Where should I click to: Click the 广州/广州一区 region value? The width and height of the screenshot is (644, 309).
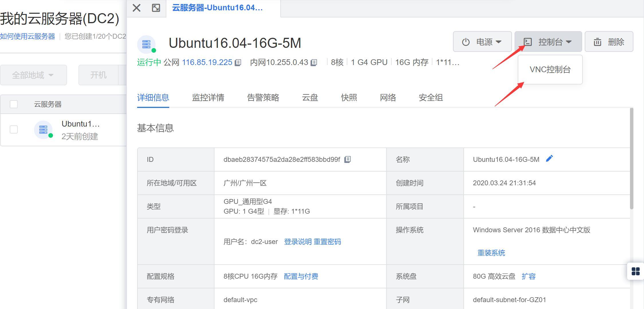tap(245, 183)
